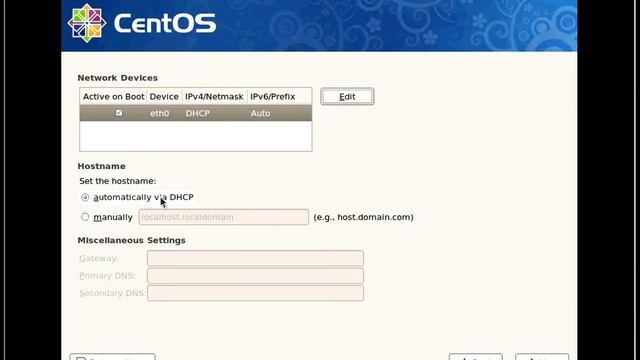The height and width of the screenshot is (360, 640).
Task: Click the Auto IPv6 cell in eth0 row
Action: 260,113
